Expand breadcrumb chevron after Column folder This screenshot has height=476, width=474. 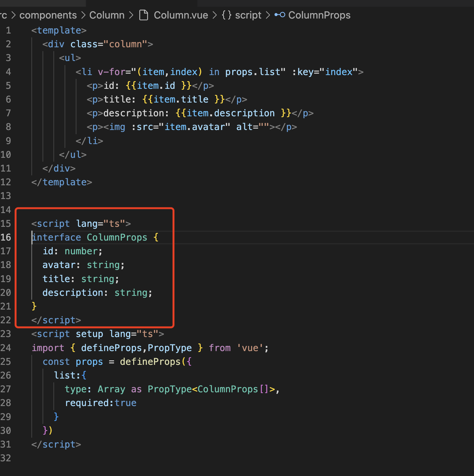(x=131, y=15)
